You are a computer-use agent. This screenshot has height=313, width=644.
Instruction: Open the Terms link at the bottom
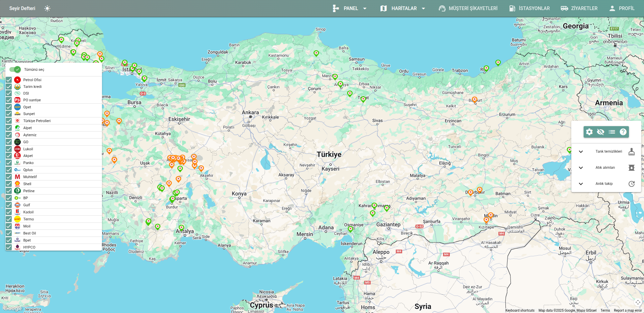605,310
